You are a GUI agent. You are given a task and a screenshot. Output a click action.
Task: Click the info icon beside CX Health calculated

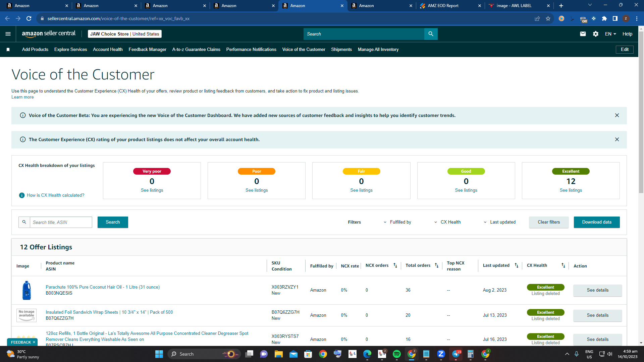point(22,195)
